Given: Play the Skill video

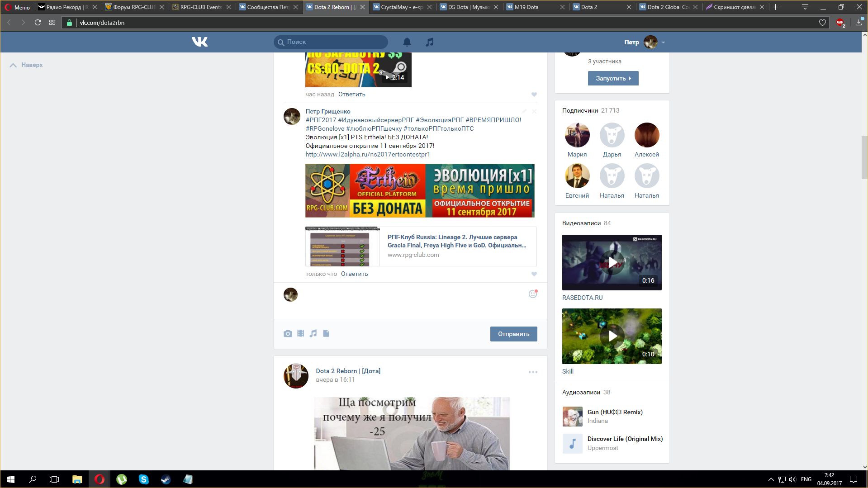Looking at the screenshot, I should click(612, 336).
